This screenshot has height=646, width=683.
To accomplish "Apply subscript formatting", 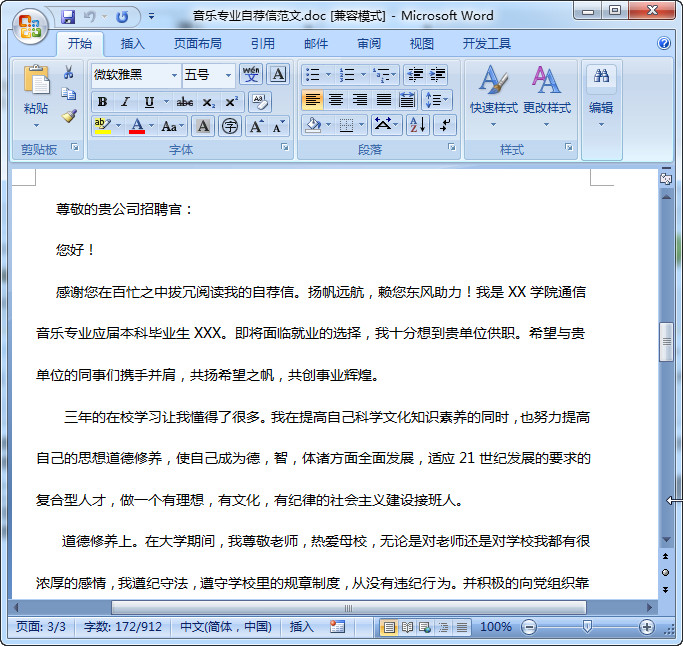I will coord(209,102).
